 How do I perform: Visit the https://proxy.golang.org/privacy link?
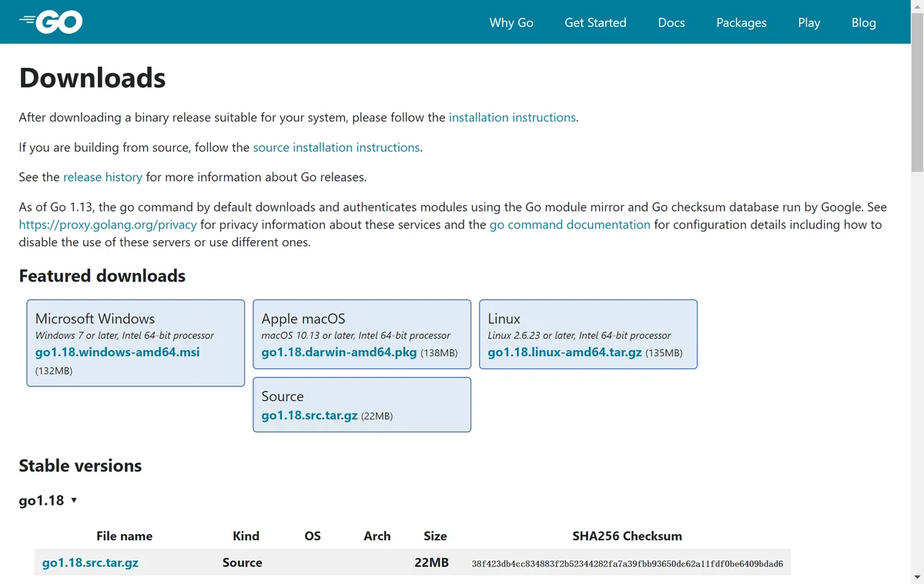pyautogui.click(x=108, y=225)
